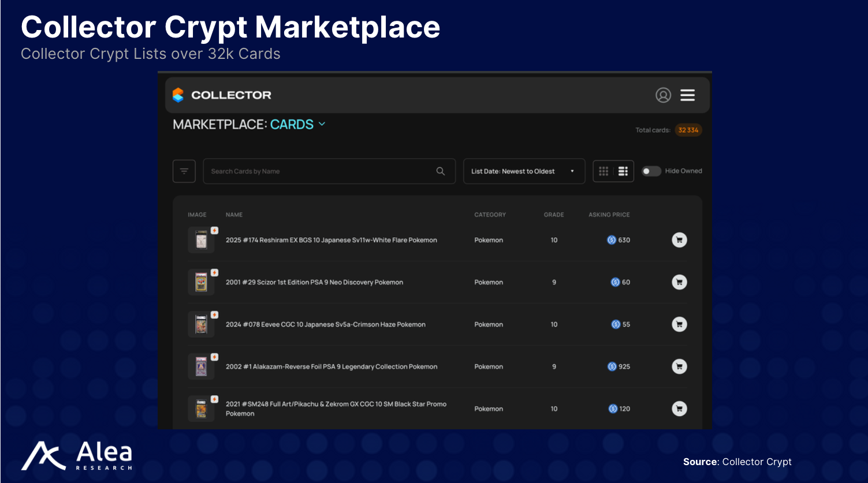The image size is (868, 483).
Task: Open the CARDS marketplace dropdown
Action: point(292,124)
